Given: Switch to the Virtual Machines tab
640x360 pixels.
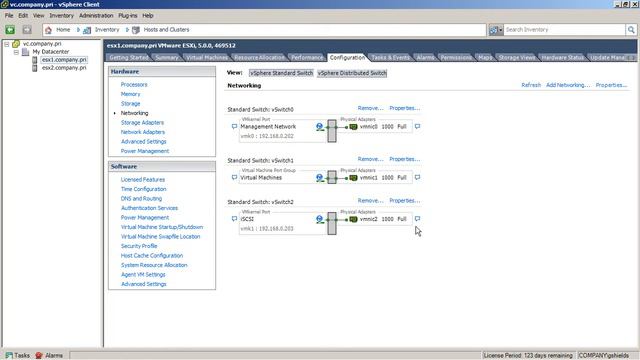Looking at the screenshot, I should point(207,58).
